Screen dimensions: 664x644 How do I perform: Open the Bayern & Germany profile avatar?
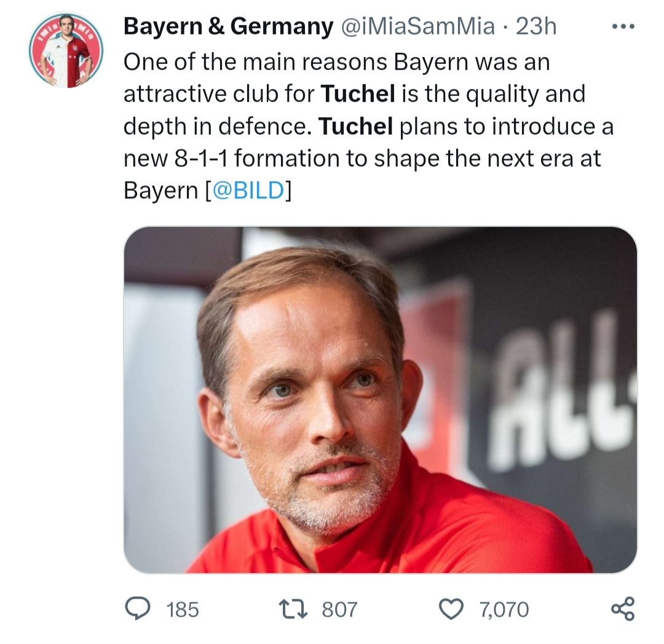click(66, 51)
